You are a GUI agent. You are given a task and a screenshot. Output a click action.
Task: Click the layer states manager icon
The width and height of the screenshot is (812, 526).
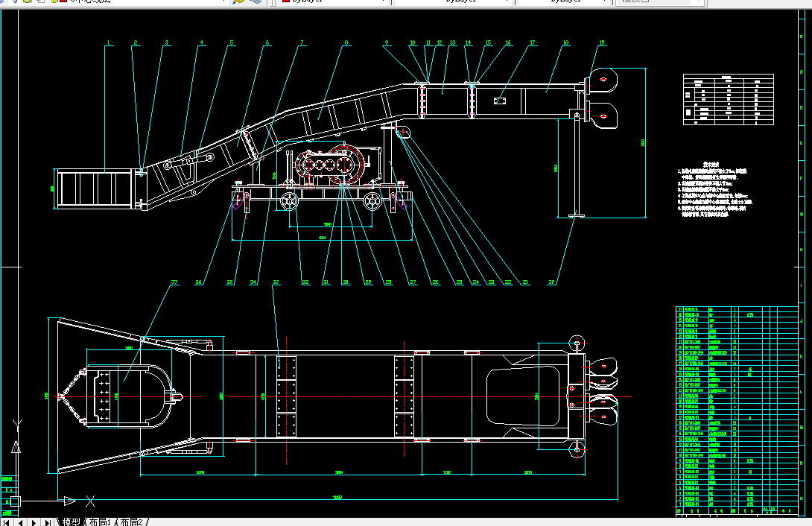(x=256, y=1)
